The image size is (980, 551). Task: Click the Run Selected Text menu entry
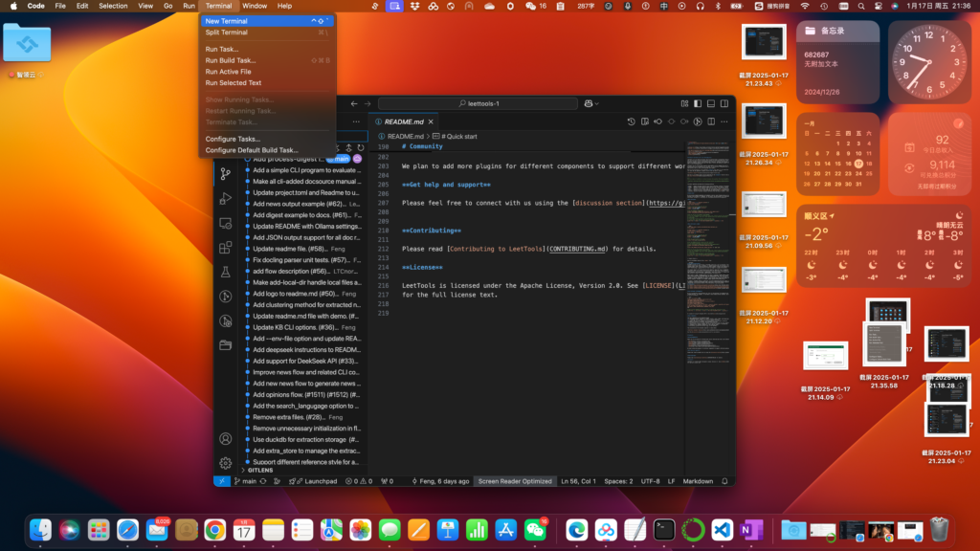coord(267,83)
